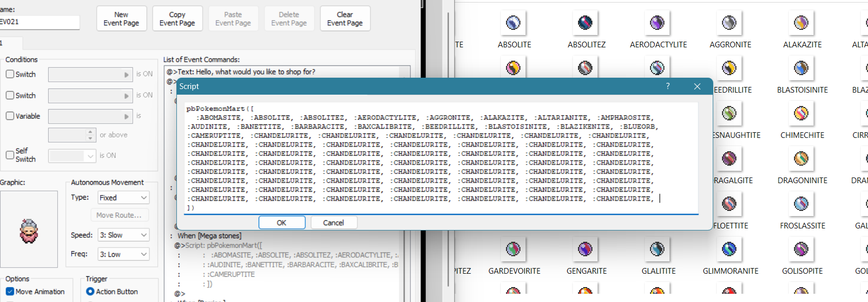Image resolution: width=868 pixels, height=302 pixels.
Task: Open the Freq dropdown showing 3: Low
Action: [123, 254]
